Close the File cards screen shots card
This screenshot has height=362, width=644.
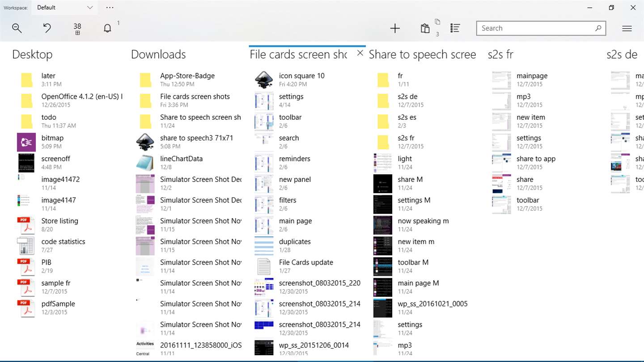tap(360, 53)
